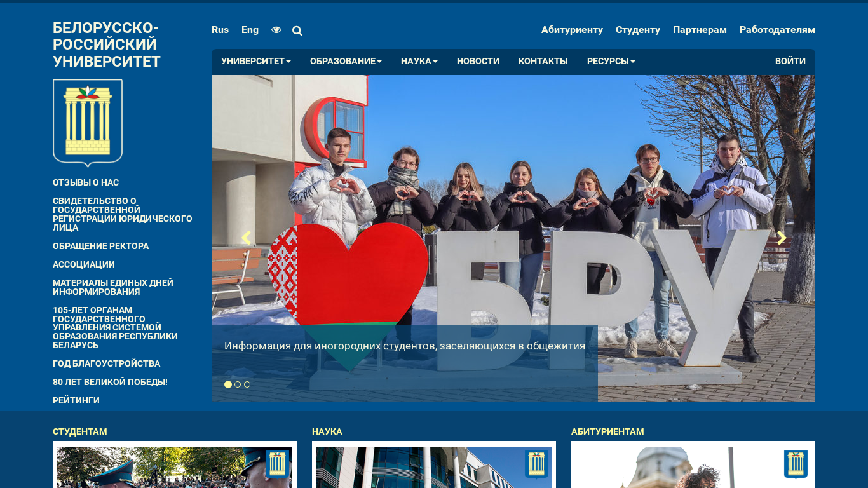Screen dimensions: 868x488
Task: Click slide caption about иногородних студентов
Action: (405, 346)
